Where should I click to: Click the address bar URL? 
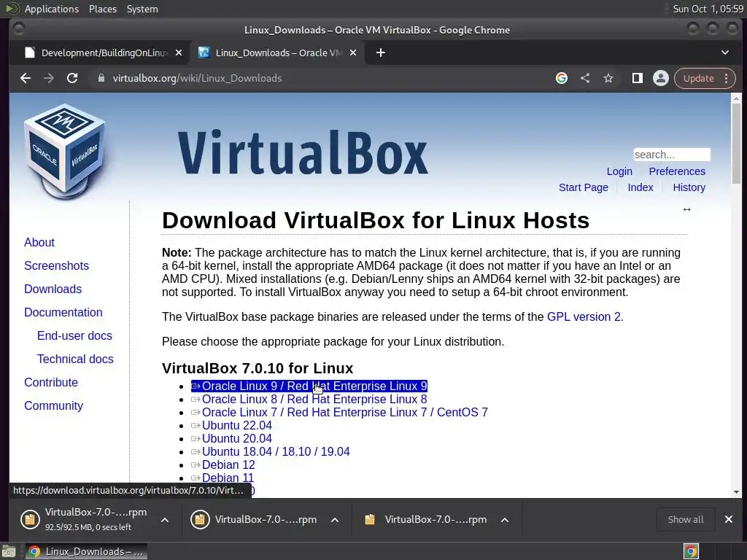(197, 78)
